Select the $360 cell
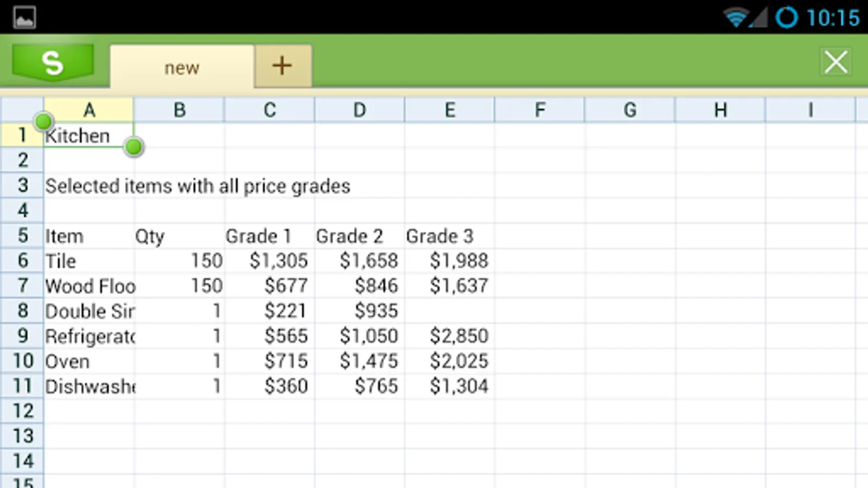868x488 pixels. click(x=270, y=386)
